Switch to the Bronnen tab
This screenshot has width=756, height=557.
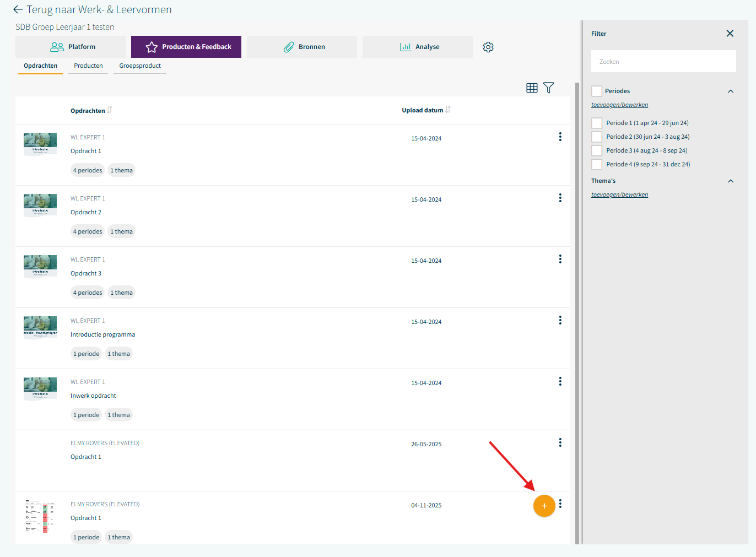[302, 47]
